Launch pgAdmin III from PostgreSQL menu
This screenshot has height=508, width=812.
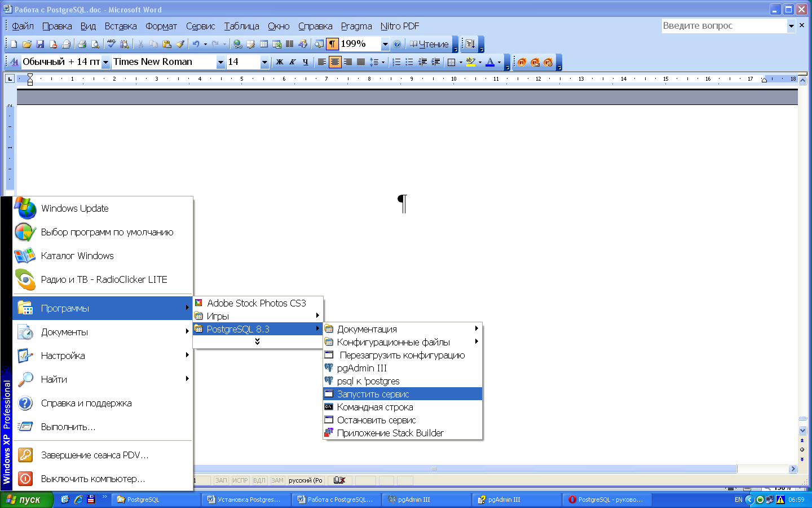(x=403, y=368)
